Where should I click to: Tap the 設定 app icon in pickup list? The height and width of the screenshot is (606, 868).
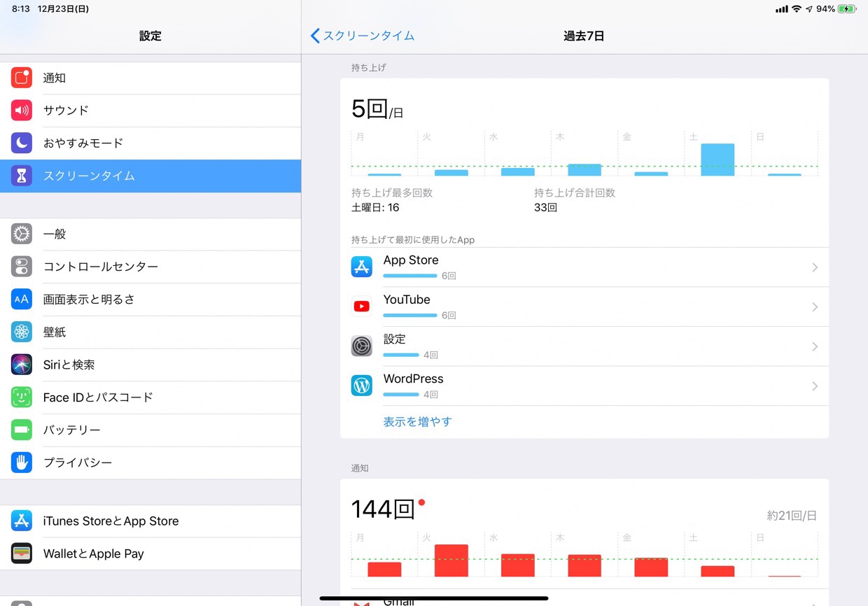(362, 346)
